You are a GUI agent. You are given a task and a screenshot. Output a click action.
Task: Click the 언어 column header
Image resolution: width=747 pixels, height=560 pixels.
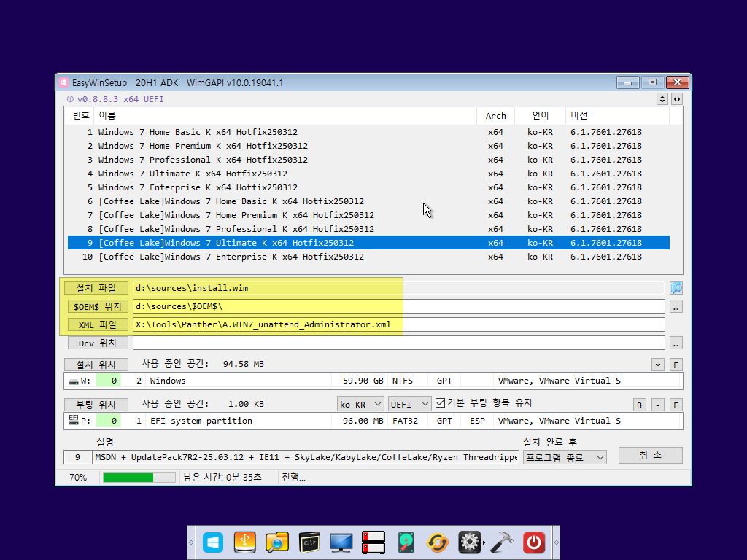(x=541, y=116)
